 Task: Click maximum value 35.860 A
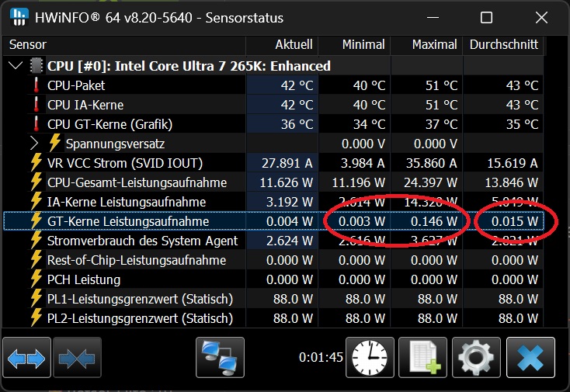coord(432,163)
